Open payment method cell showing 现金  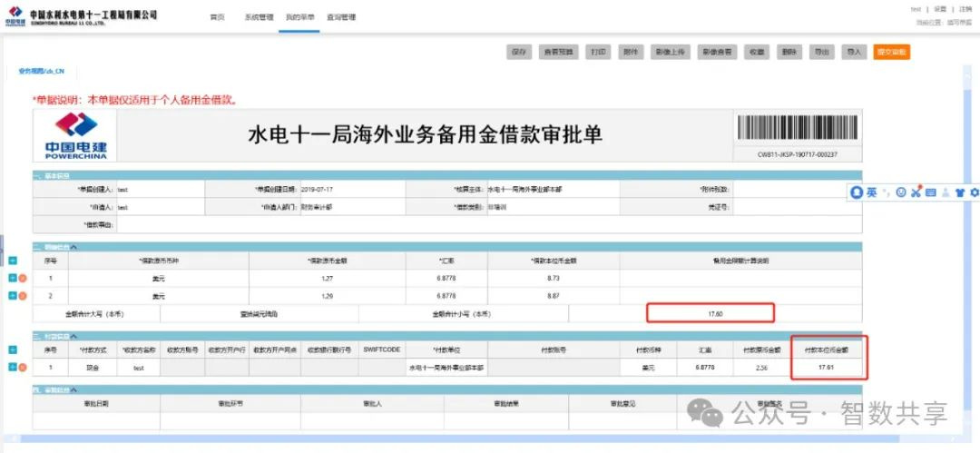coord(93,368)
